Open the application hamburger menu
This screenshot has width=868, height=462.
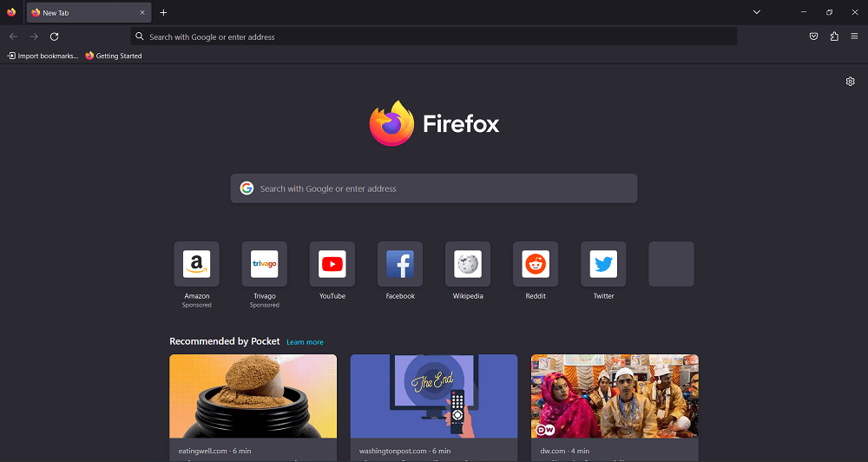854,36
